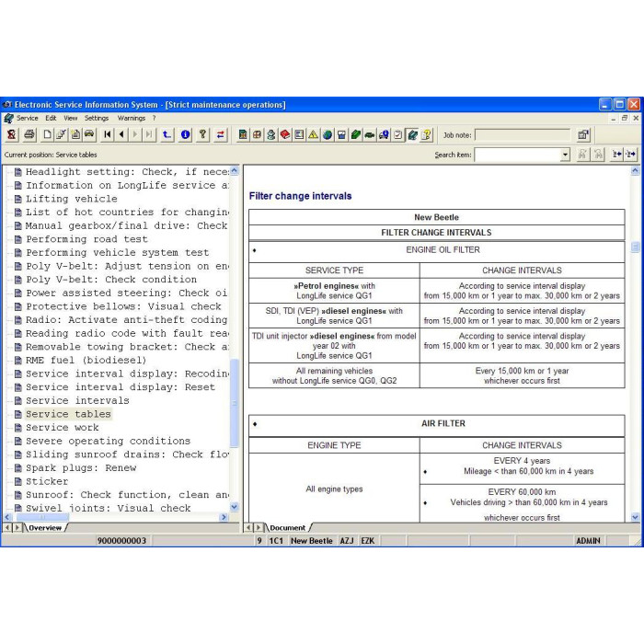Click the exit icon with the red cross

click(x=11, y=134)
